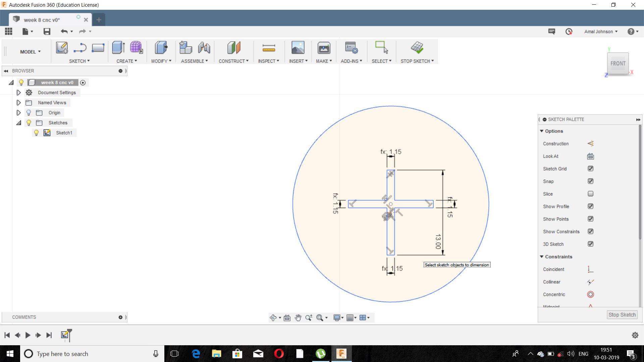This screenshot has width=644, height=362.
Task: Open the INSPECT menu
Action: [268, 61]
